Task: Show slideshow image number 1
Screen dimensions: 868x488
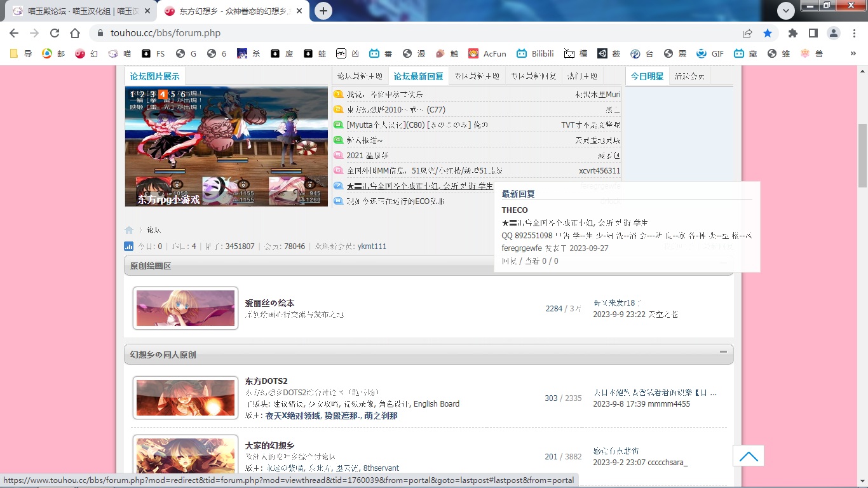Action: coord(132,94)
